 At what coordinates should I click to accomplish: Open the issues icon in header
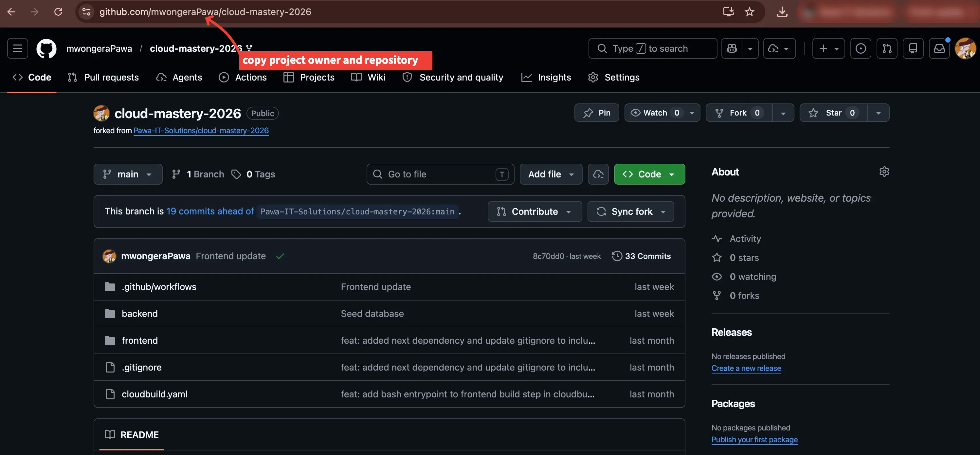click(x=861, y=48)
